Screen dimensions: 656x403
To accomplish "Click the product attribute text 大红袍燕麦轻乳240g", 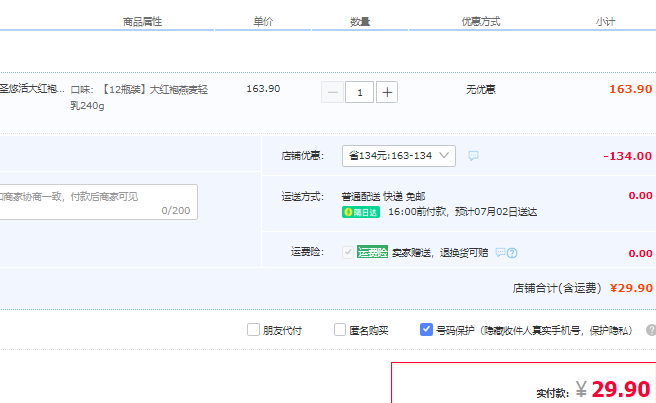I will pos(139,98).
